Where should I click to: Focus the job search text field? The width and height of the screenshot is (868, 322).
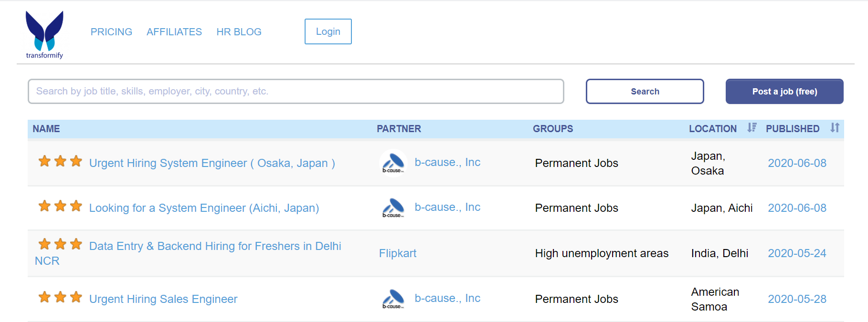point(296,91)
